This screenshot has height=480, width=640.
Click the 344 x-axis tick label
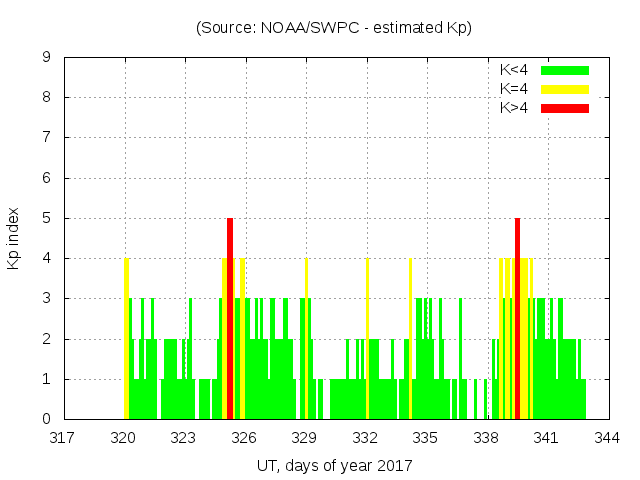(606, 437)
